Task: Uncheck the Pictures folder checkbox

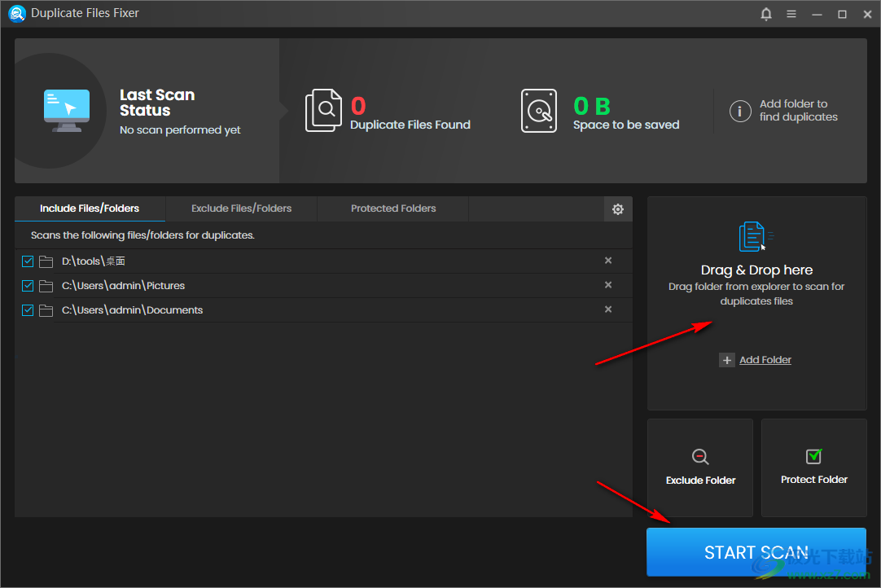Action: [x=28, y=286]
